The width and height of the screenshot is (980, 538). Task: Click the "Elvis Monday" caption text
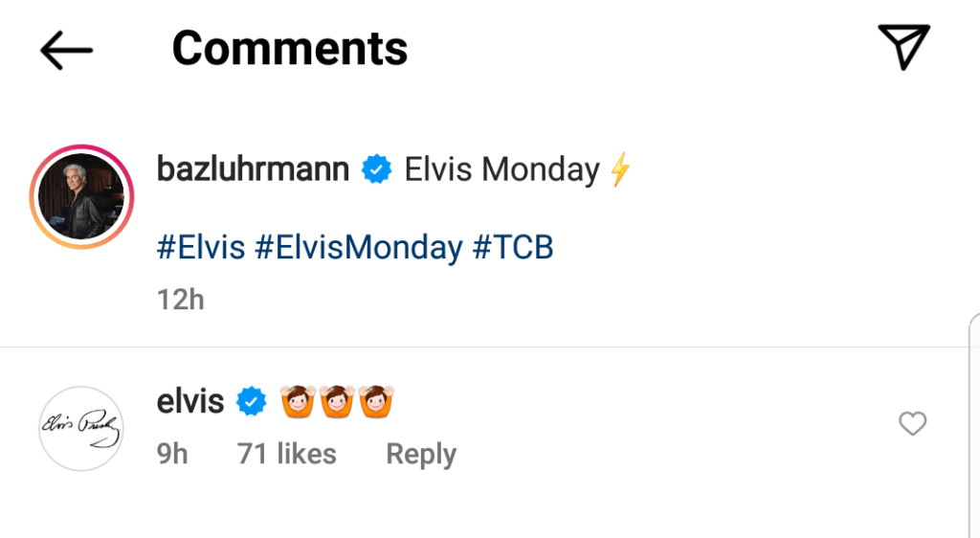tap(501, 170)
